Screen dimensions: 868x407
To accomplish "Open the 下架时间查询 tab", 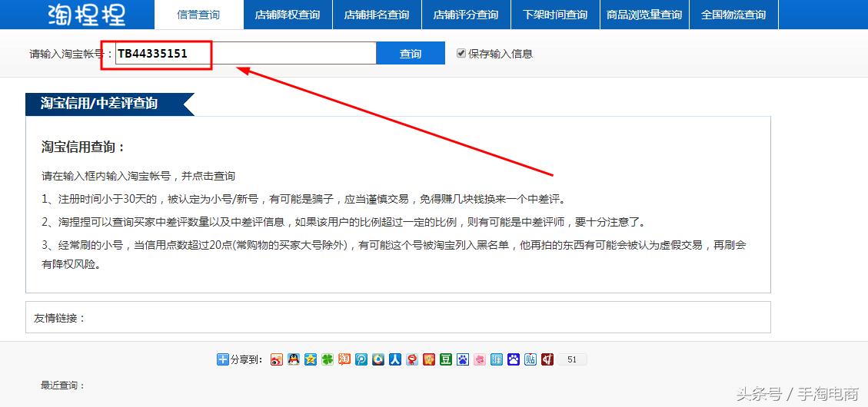I will (555, 15).
